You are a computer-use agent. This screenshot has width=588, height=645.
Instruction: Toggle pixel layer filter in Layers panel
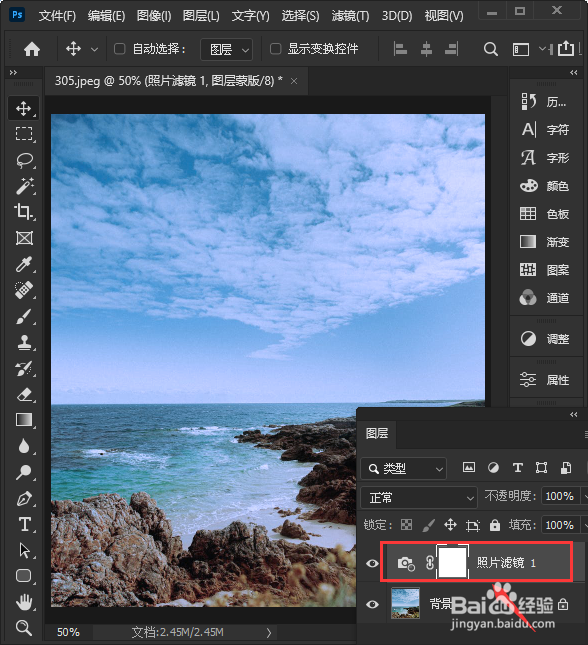pos(469,467)
